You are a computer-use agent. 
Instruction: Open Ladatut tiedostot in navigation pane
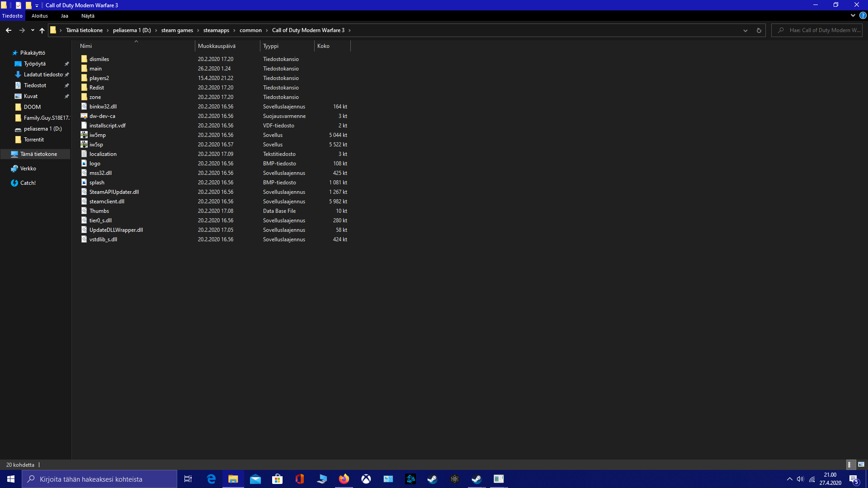click(x=43, y=75)
